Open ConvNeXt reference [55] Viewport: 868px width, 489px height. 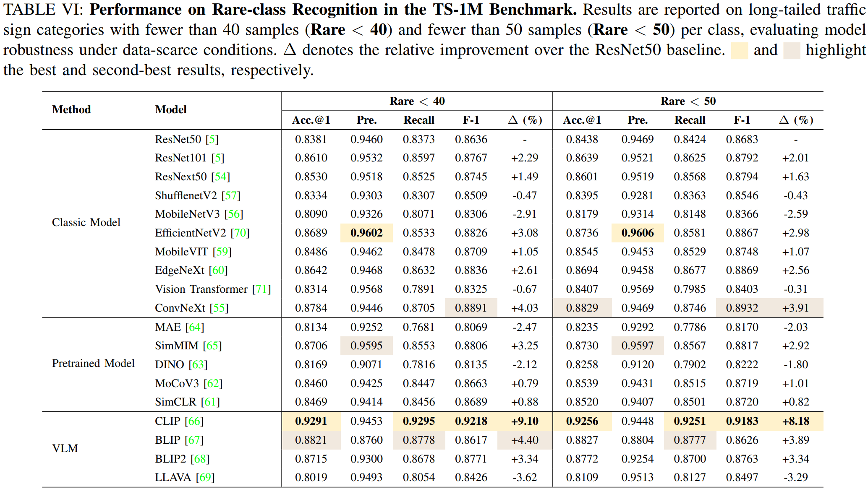click(219, 308)
